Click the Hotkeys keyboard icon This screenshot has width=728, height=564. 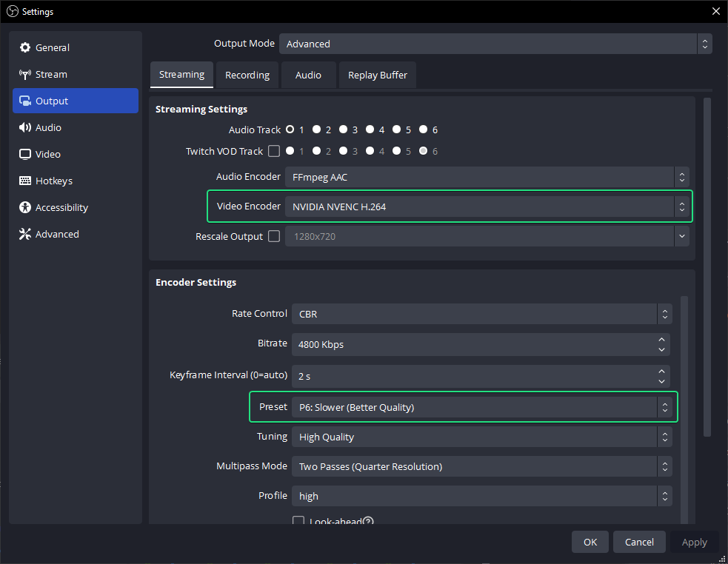[x=25, y=181]
